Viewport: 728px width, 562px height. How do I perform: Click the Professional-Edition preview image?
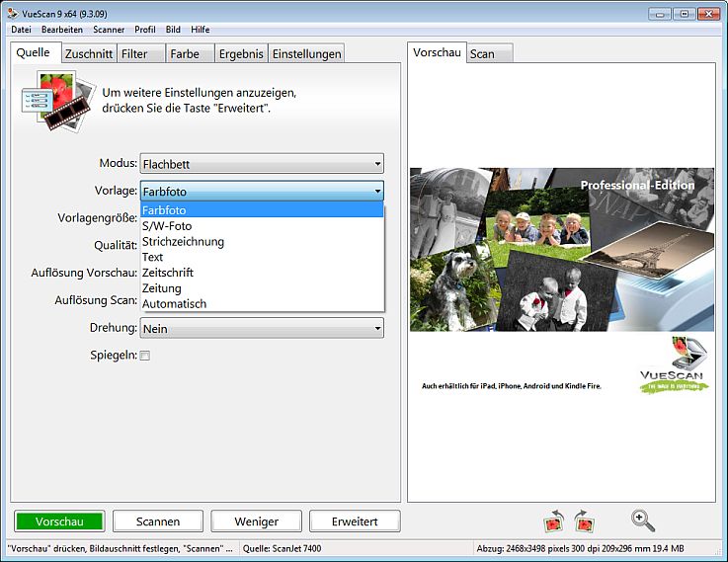(562, 250)
